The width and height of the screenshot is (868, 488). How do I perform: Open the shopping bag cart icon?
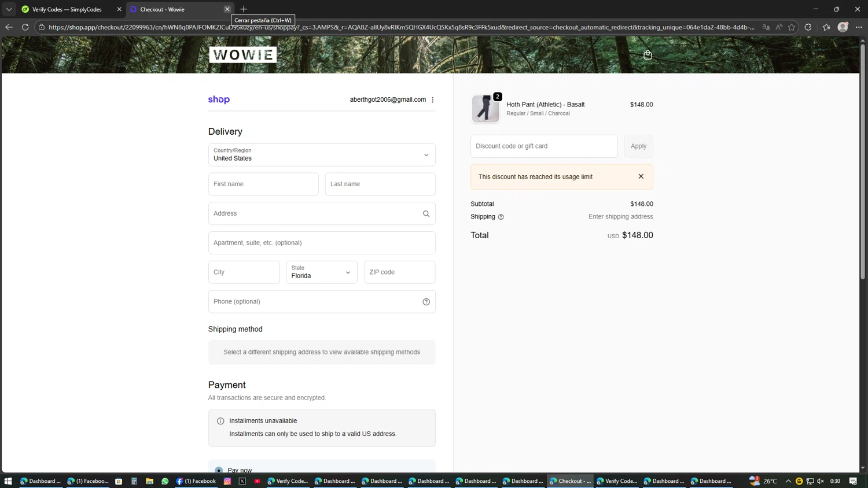coord(648,55)
